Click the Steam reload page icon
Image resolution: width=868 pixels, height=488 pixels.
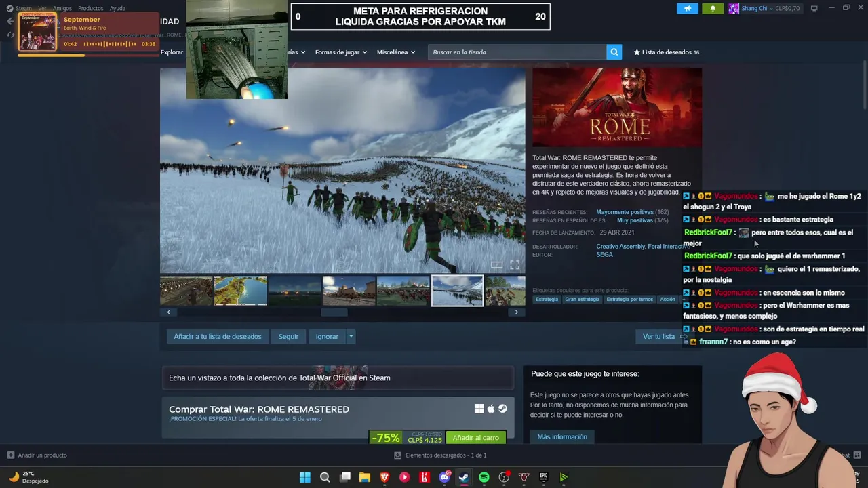point(9,35)
